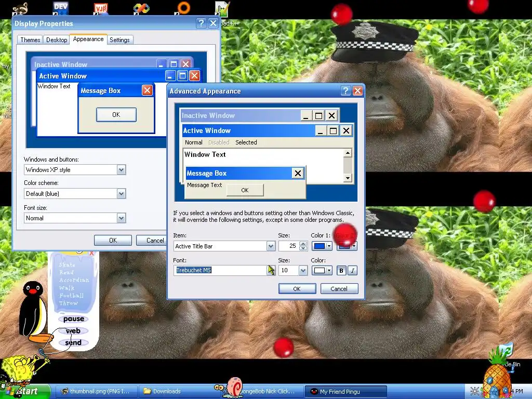
Task: Click the preview scrollbar up arrow
Action: pos(348,153)
